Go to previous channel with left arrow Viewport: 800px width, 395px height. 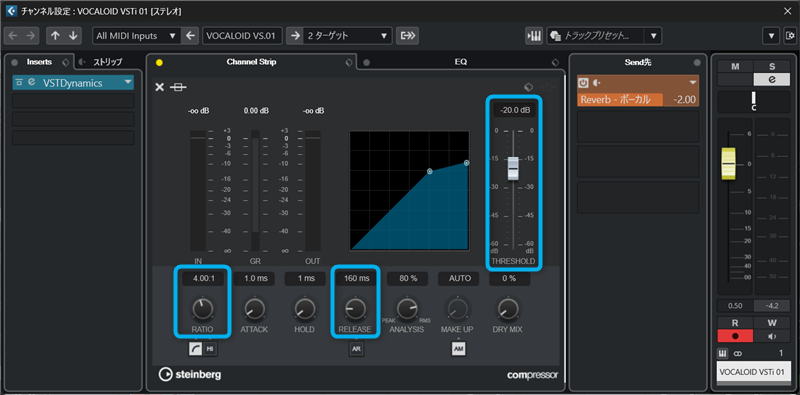tap(13, 36)
